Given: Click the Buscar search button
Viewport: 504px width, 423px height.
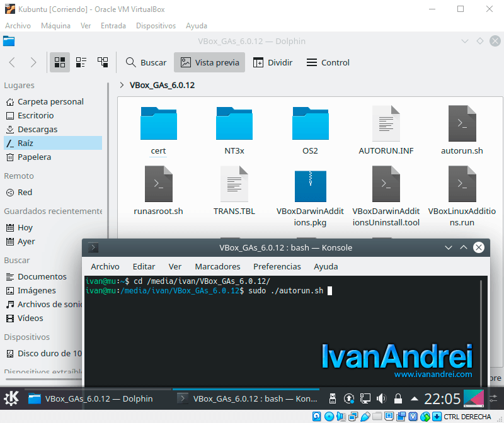Looking at the screenshot, I should click(x=146, y=62).
